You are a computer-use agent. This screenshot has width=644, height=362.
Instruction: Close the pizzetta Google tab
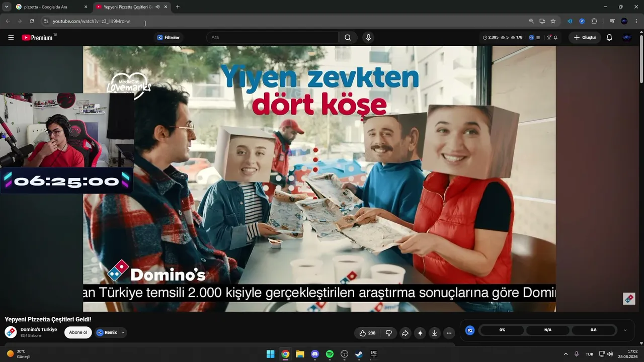(85, 7)
